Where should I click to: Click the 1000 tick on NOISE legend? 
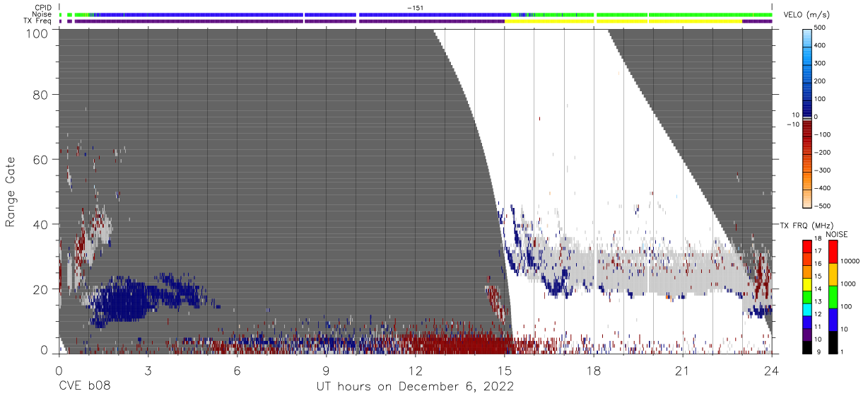pyautogui.click(x=848, y=284)
